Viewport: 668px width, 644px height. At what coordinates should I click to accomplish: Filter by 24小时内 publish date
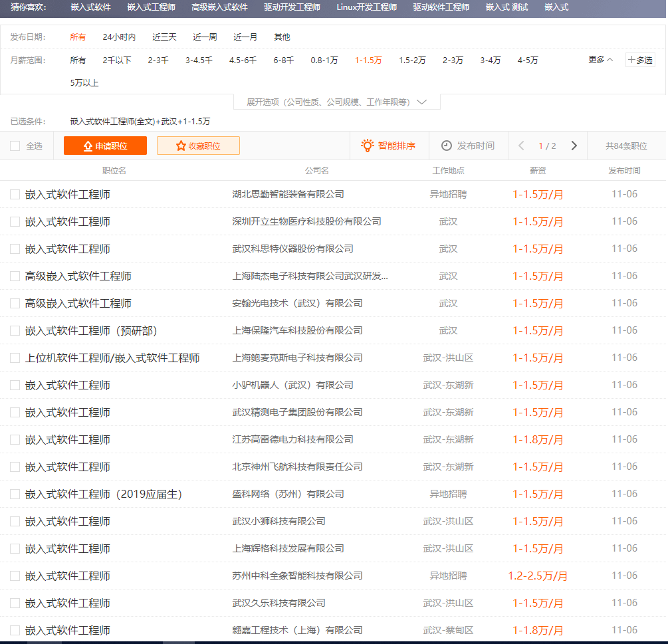click(119, 37)
